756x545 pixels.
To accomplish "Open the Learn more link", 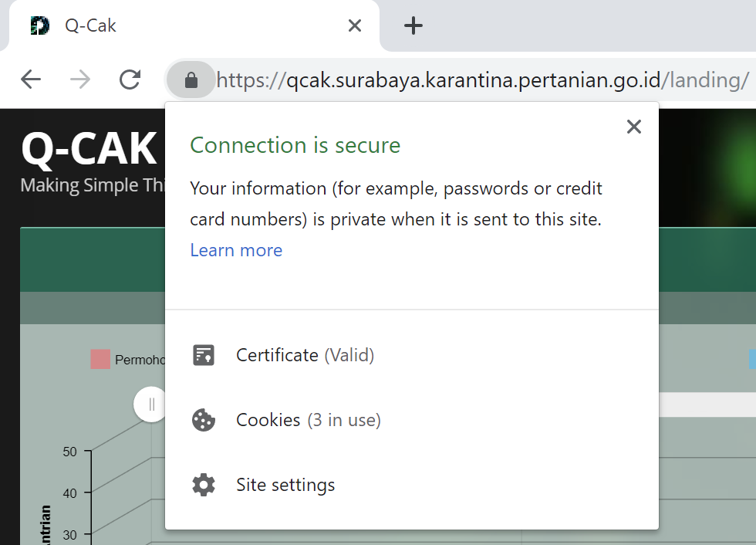I will pyautogui.click(x=236, y=250).
